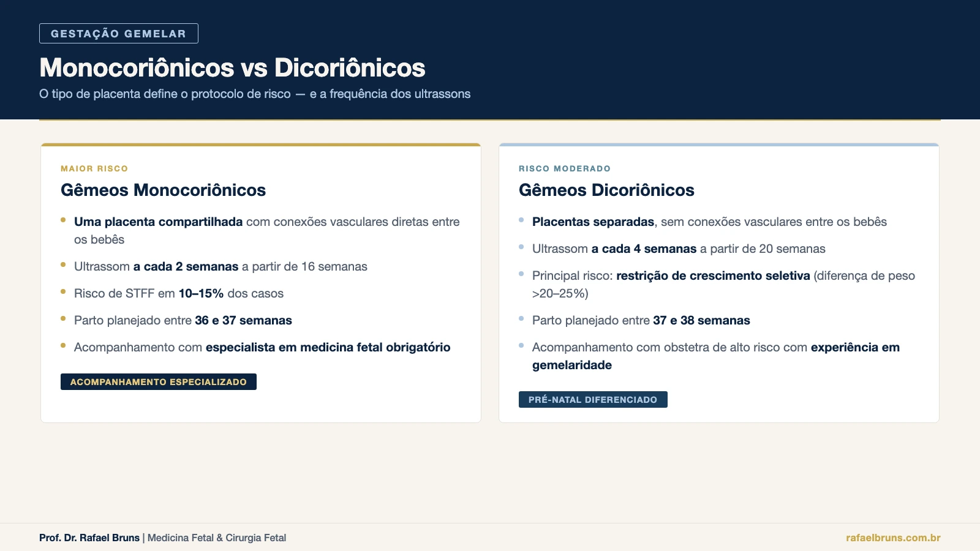
Task: Click the bullet beside Parto planejado 37 e 38
Action: (x=521, y=318)
